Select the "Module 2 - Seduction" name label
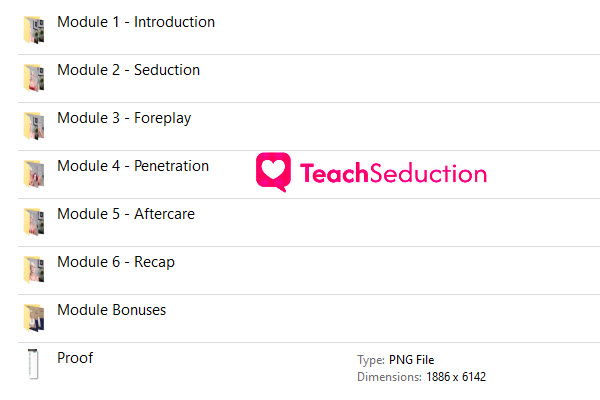600x400 pixels. (x=129, y=70)
